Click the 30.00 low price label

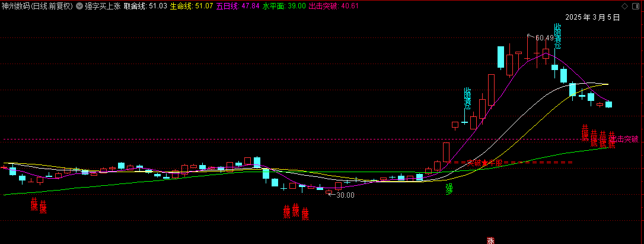[x=345, y=195]
